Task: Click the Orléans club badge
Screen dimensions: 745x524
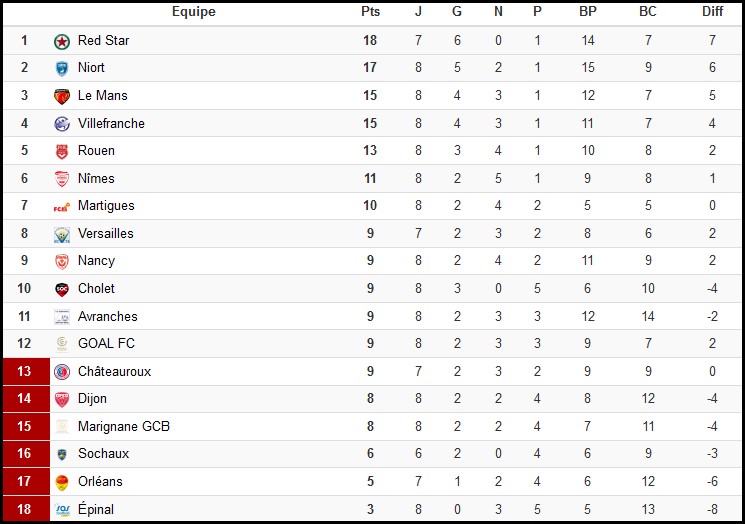Action: (62, 482)
